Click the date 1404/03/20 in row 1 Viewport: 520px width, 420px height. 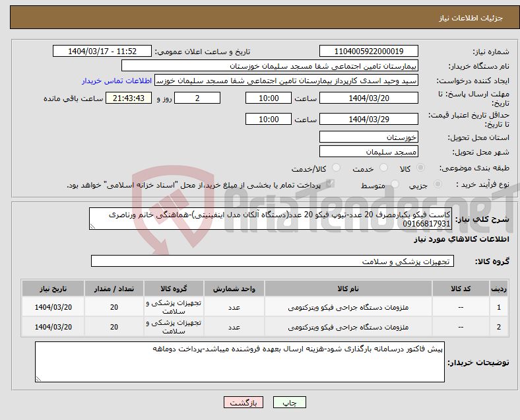(53, 307)
